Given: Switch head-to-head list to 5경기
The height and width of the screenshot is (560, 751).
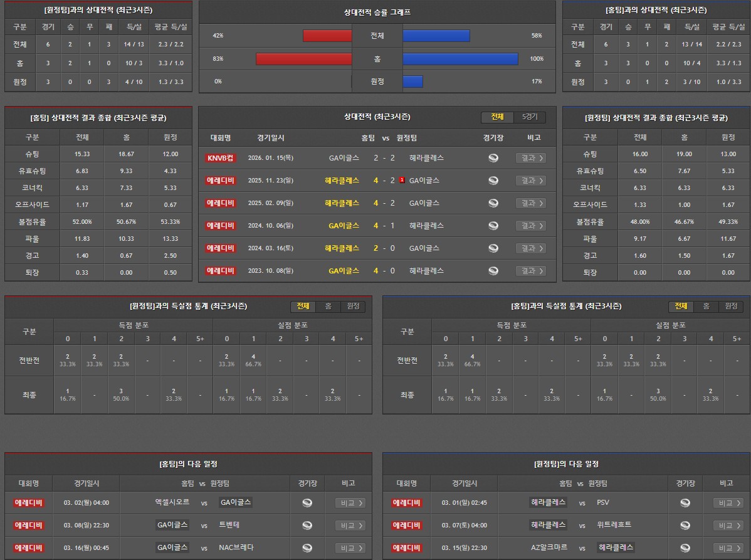Looking at the screenshot, I should click(x=530, y=117).
